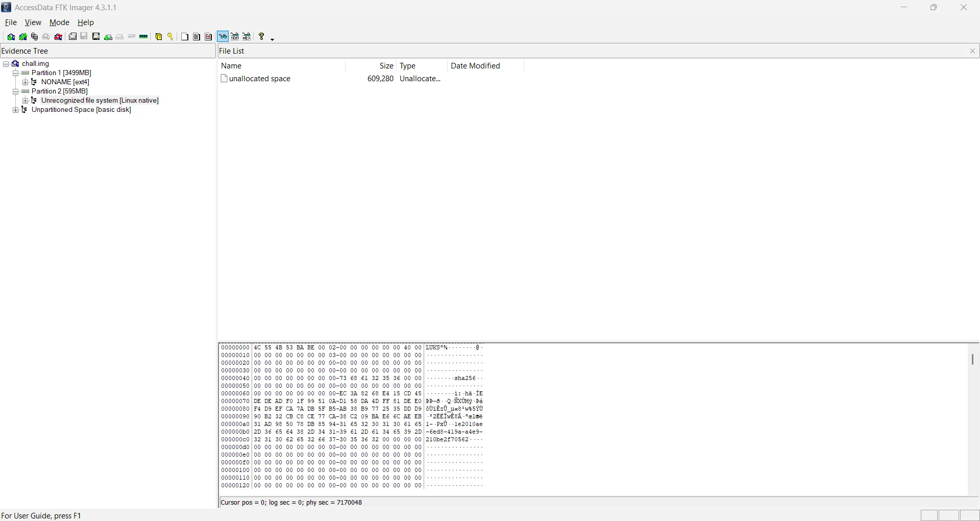Click Add to Custom Content Image icon
Image resolution: width=980 pixels, height=521 pixels.
(108, 37)
